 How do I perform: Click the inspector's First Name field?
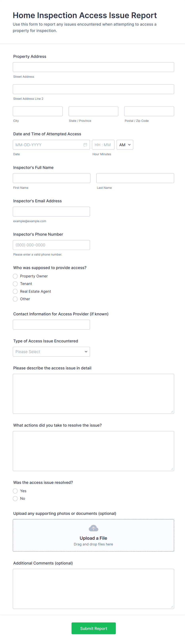point(52,178)
